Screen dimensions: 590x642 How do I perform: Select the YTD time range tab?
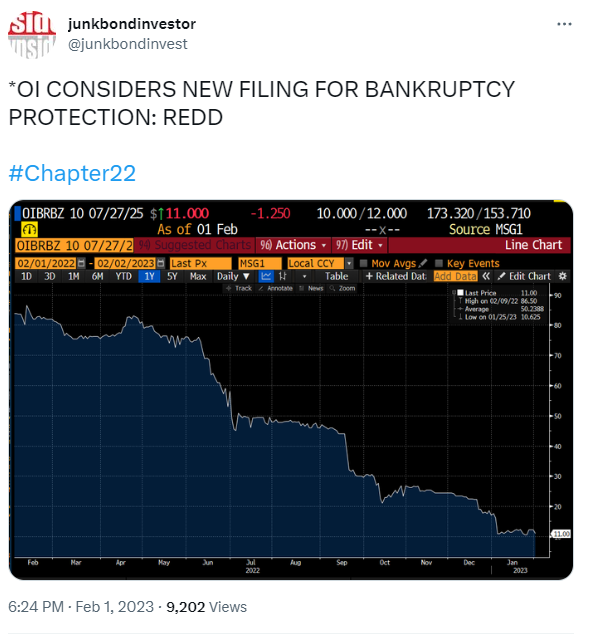[123, 276]
